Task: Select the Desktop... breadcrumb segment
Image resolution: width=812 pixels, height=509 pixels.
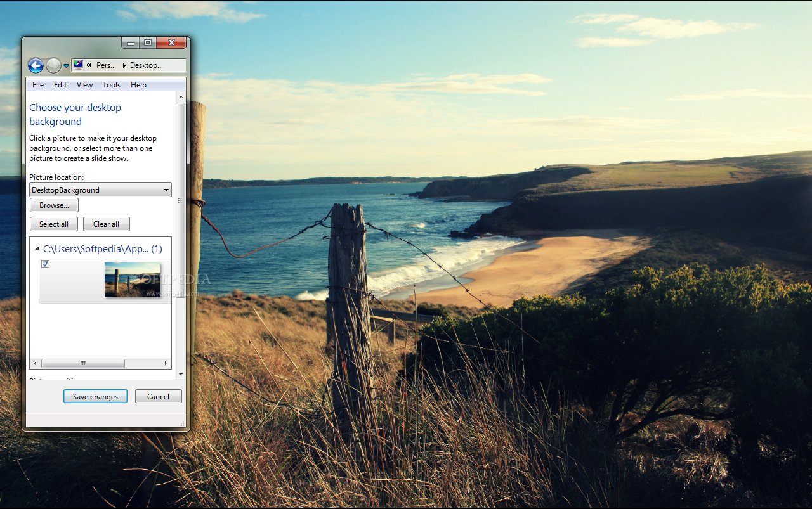Action: pos(147,65)
